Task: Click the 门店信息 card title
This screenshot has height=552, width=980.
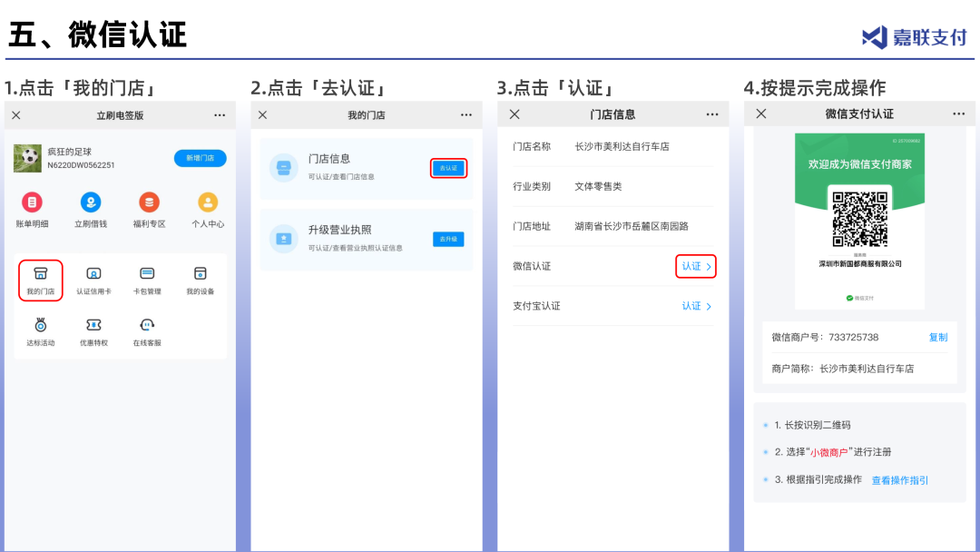Action: (328, 159)
